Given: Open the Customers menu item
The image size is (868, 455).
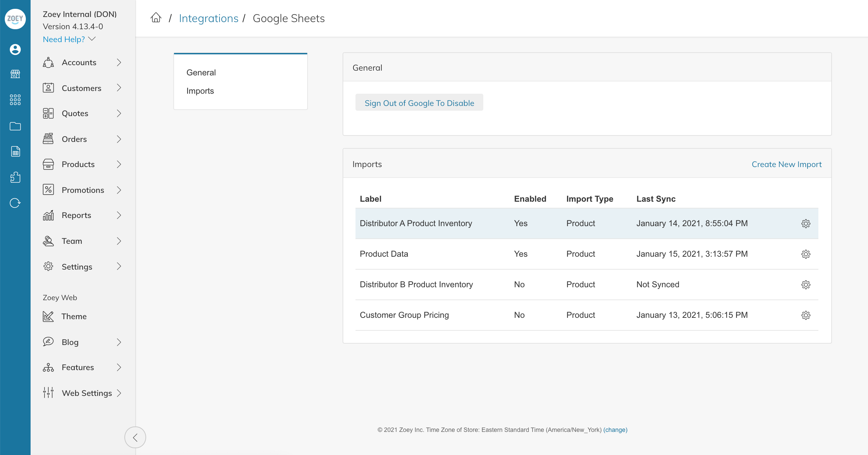Looking at the screenshot, I should pyautogui.click(x=82, y=88).
